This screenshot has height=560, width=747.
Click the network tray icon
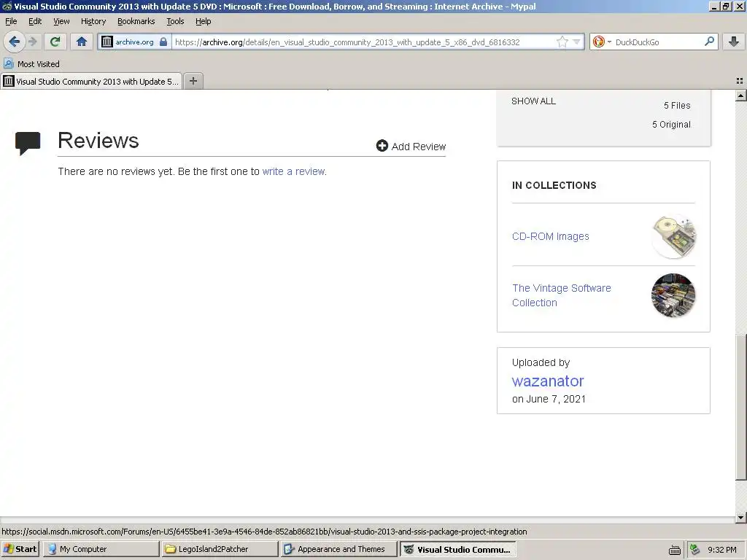pyautogui.click(x=695, y=549)
